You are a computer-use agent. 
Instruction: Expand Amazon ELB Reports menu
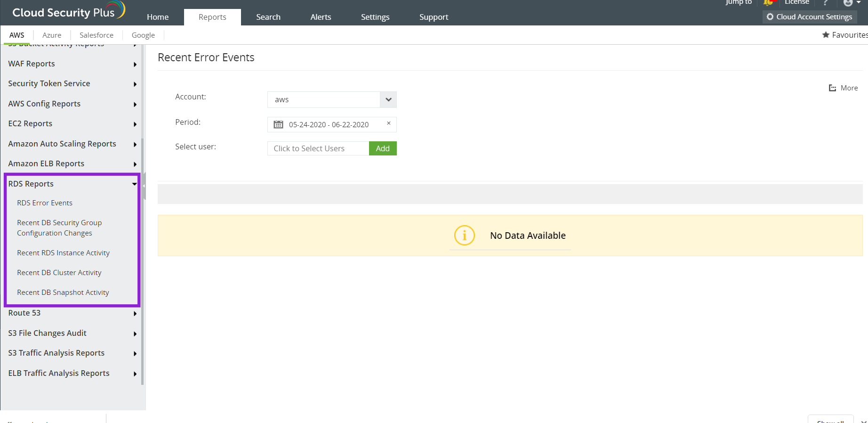pos(72,164)
